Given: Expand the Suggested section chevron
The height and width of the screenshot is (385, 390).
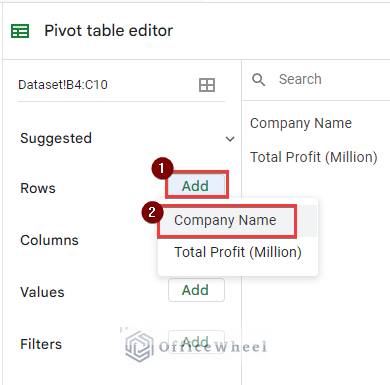Looking at the screenshot, I should click(230, 139).
